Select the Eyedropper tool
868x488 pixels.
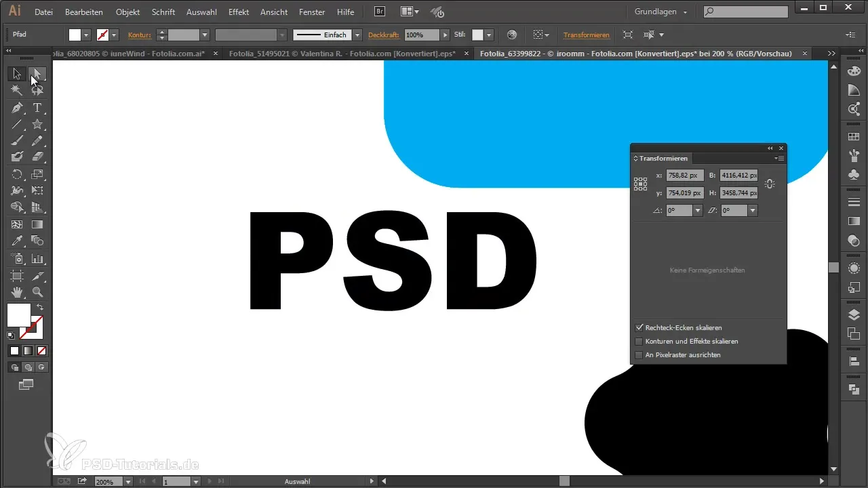(x=17, y=241)
